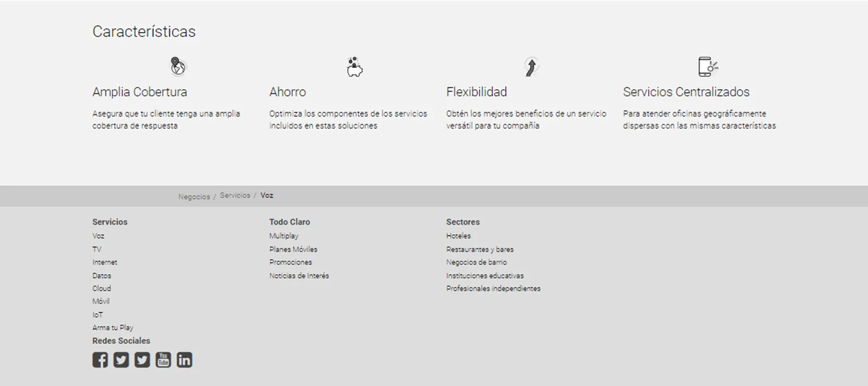Open Profesionales independientes link
The image size is (868, 386).
coord(494,288)
